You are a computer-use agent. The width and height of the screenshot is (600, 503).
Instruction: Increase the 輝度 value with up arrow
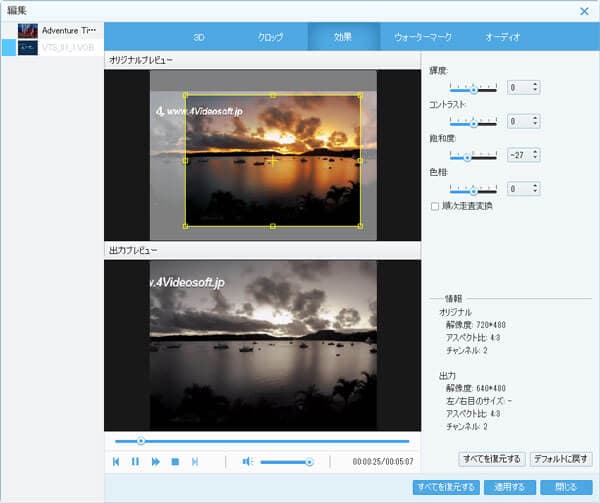tap(536, 84)
